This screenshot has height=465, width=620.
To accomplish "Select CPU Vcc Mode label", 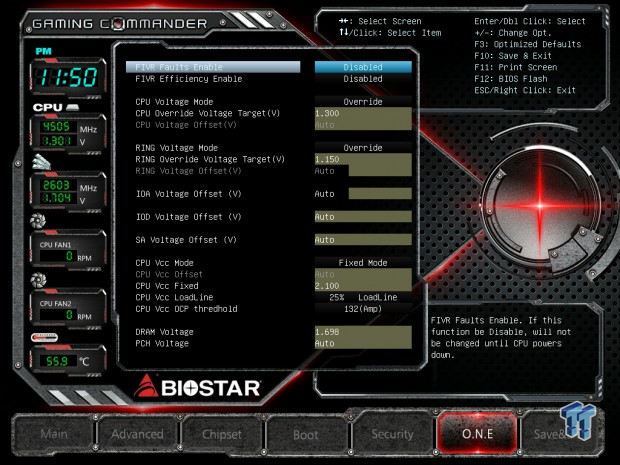I will pyautogui.click(x=164, y=263).
